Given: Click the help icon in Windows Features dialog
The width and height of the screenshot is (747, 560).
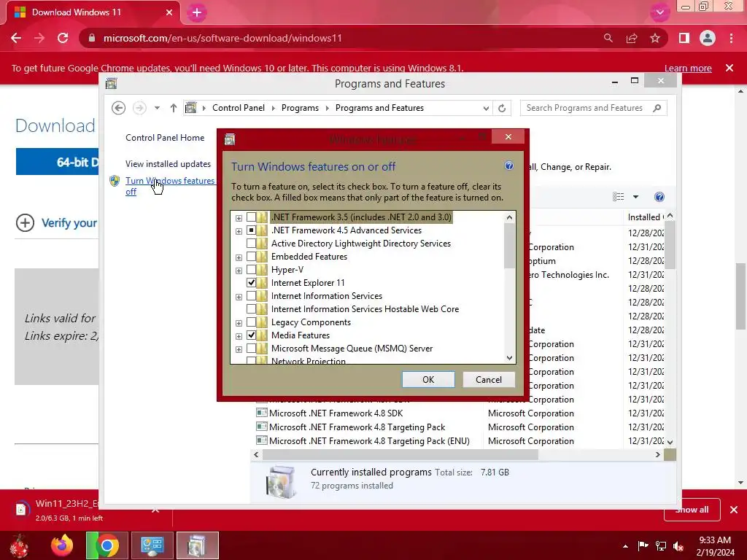Looking at the screenshot, I should (508, 166).
